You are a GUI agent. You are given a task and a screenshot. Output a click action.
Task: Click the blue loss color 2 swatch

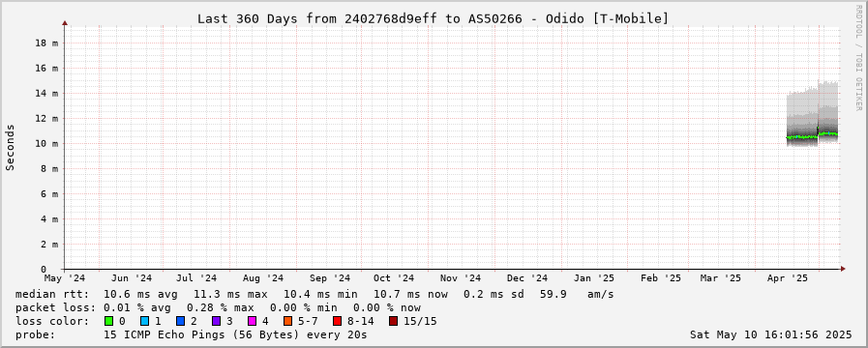tap(180, 321)
